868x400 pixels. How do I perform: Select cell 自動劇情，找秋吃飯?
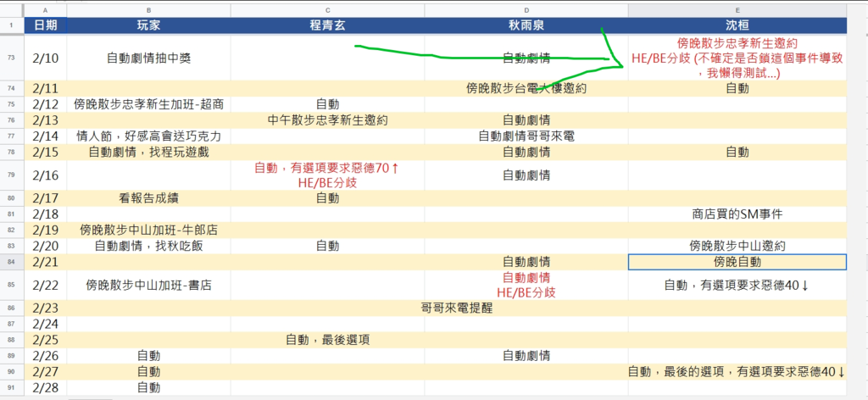tap(149, 247)
